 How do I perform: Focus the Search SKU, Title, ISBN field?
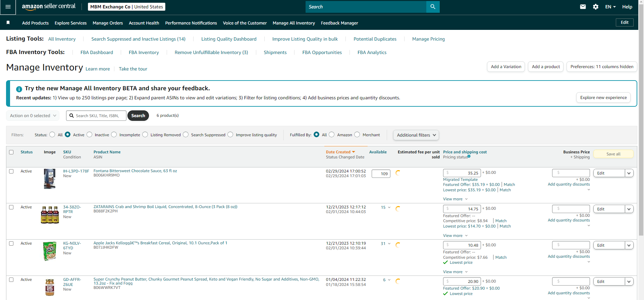[x=96, y=116]
